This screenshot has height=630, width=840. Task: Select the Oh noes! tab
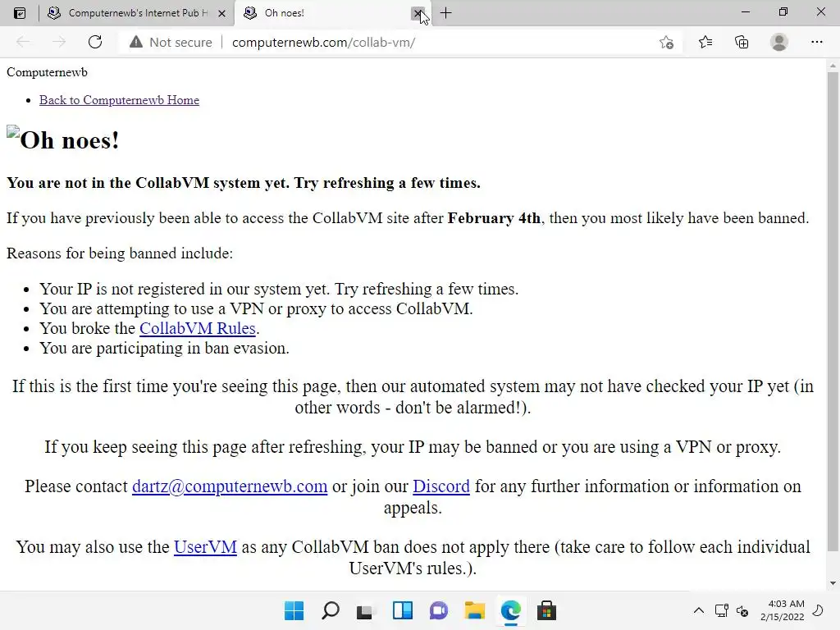(332, 13)
